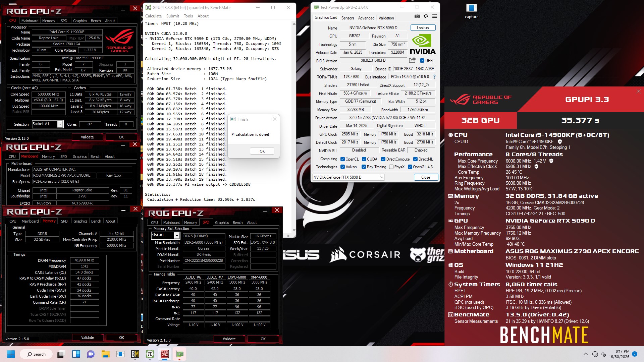Toggle the OpenCL checkbox
Image resolution: width=644 pixels, height=362 pixels.
click(x=342, y=159)
